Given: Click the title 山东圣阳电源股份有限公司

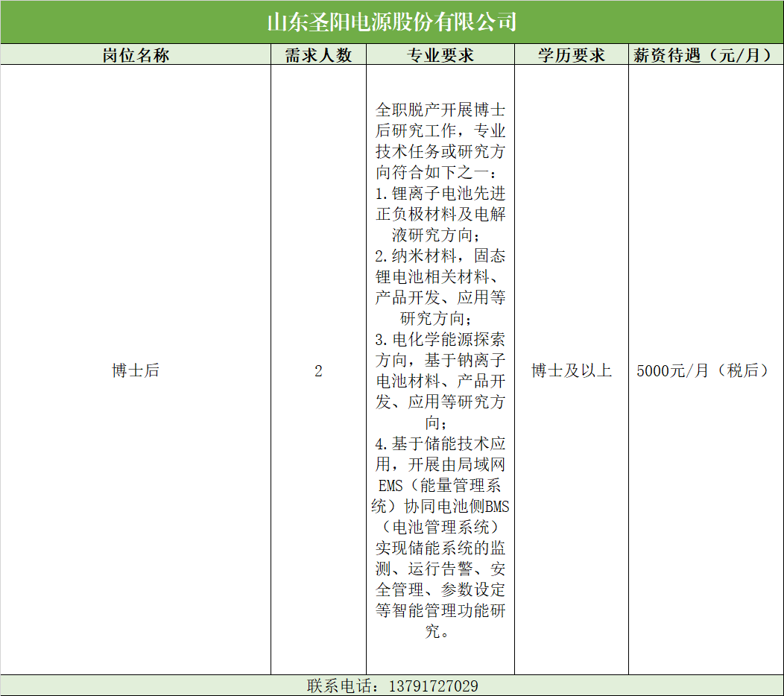Looking at the screenshot, I should [x=392, y=22].
